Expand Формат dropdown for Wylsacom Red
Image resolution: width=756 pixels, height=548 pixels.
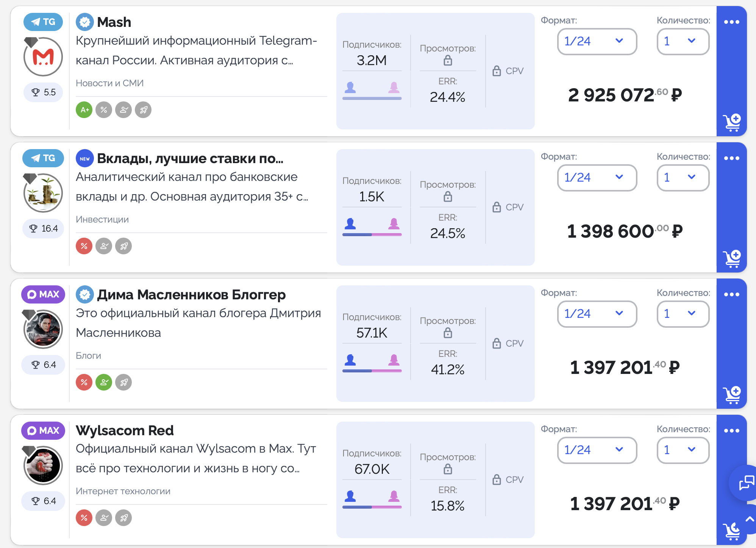[x=597, y=450]
